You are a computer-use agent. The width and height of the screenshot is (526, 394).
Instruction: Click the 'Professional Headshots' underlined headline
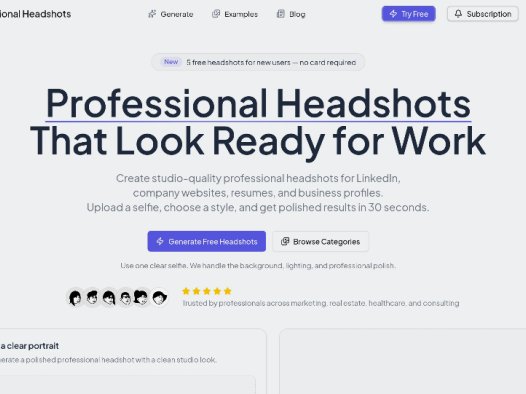(x=258, y=103)
